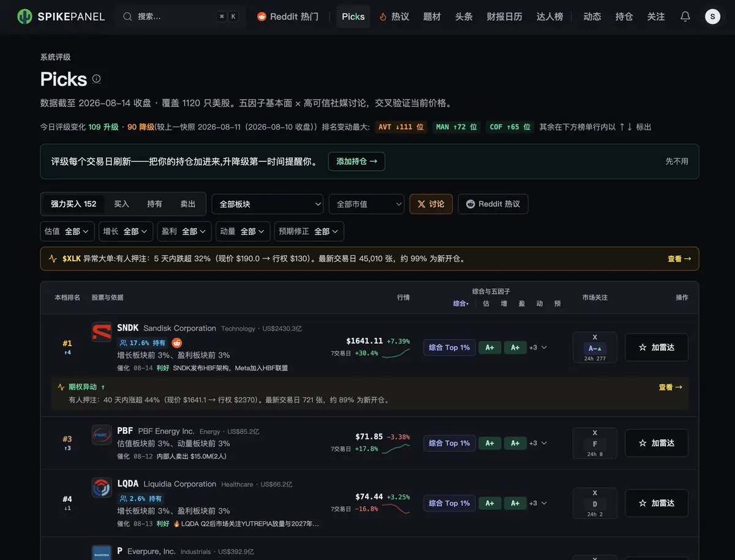Open the user avatar S menu

click(712, 17)
